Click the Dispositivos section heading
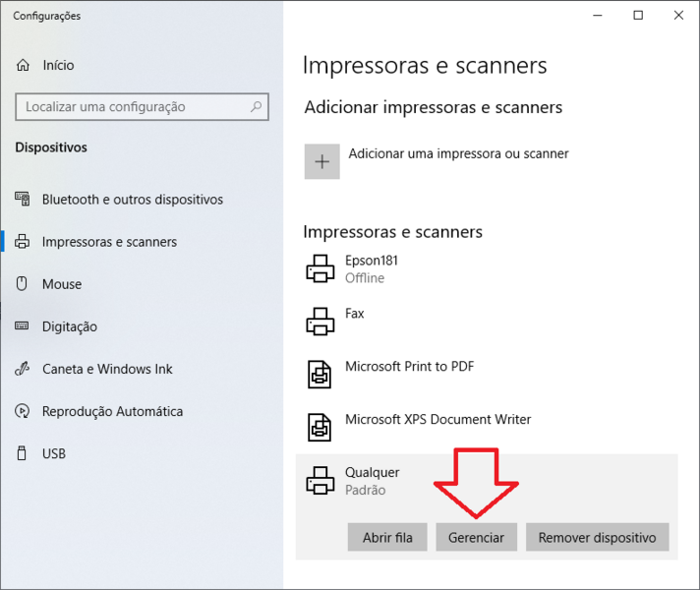Image resolution: width=700 pixels, height=590 pixels. tap(51, 147)
